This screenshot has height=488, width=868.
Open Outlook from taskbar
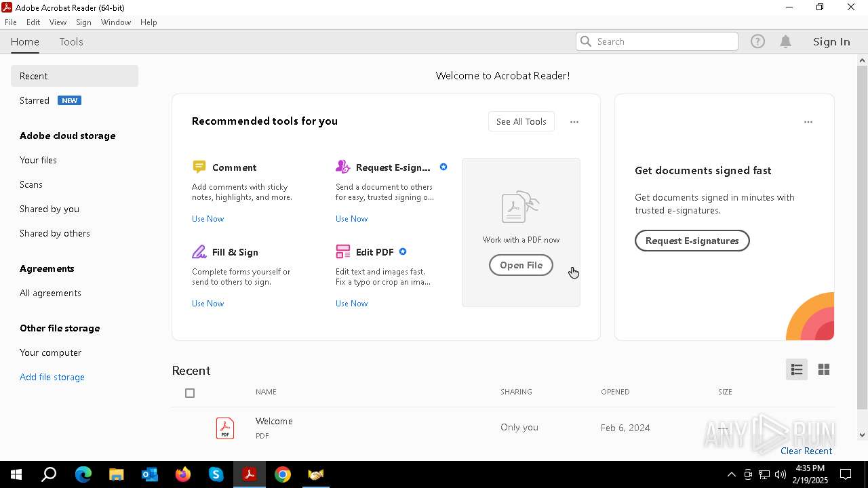pos(149,474)
